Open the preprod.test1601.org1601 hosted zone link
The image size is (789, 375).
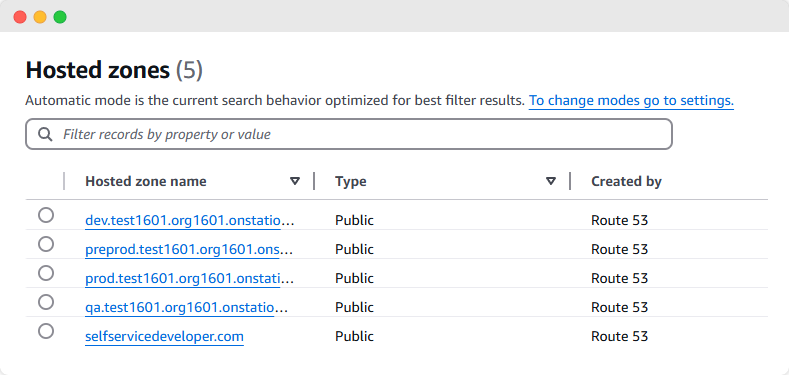click(189, 250)
